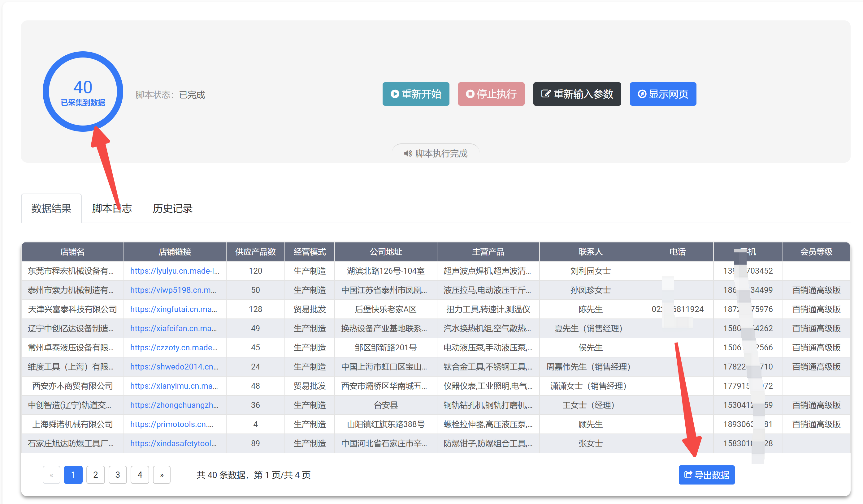Click 重新输入参数 edit parameters button
Viewport: 863px width, 504px height.
[577, 94]
